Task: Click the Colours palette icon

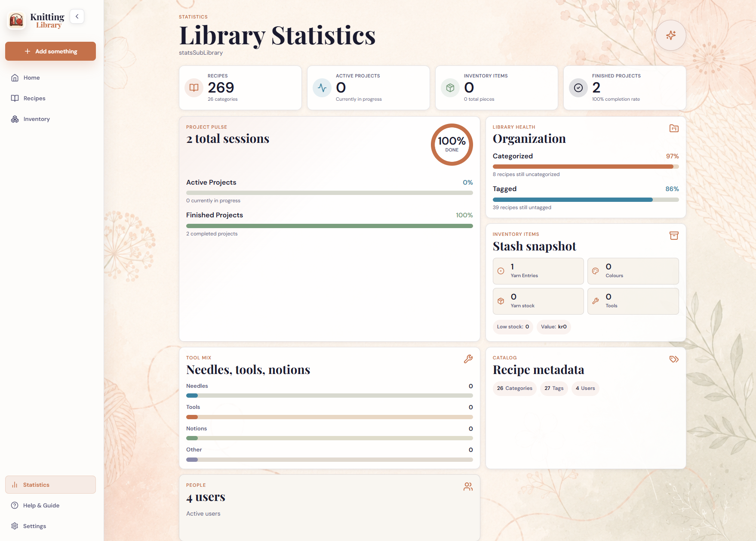Action: coord(595,271)
